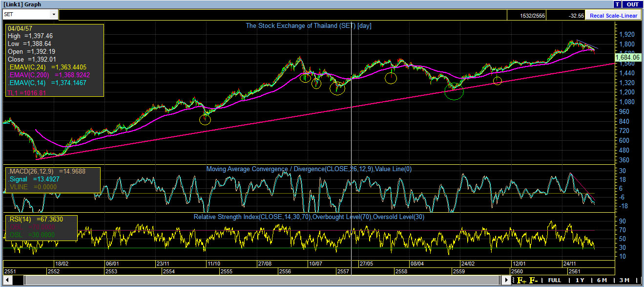Click the 2560 year label on time axis

click(x=517, y=271)
